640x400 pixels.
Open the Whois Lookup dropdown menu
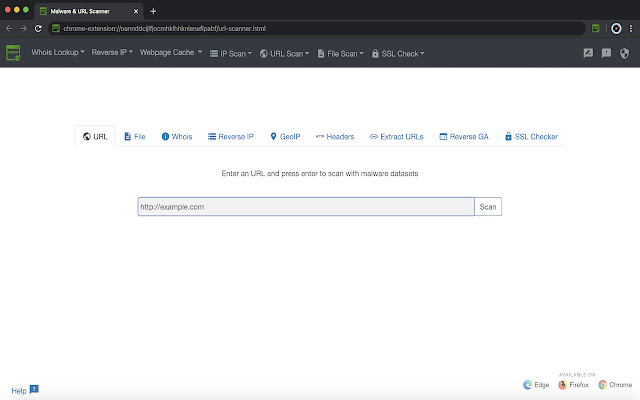pos(58,52)
